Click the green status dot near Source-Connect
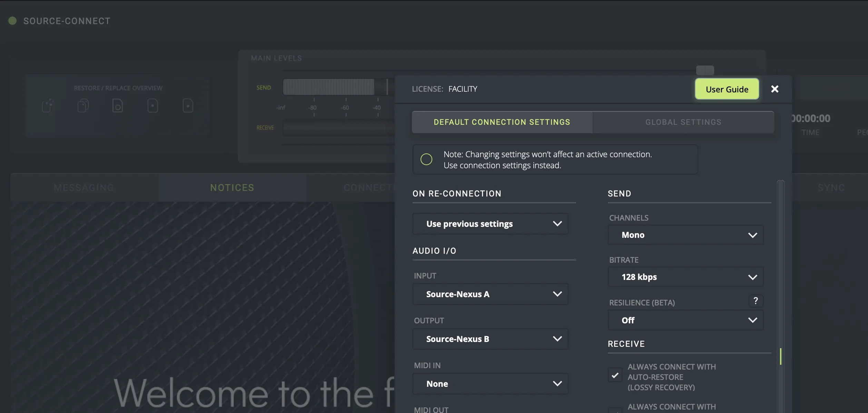Screen dimensions: 868x413 point(12,21)
